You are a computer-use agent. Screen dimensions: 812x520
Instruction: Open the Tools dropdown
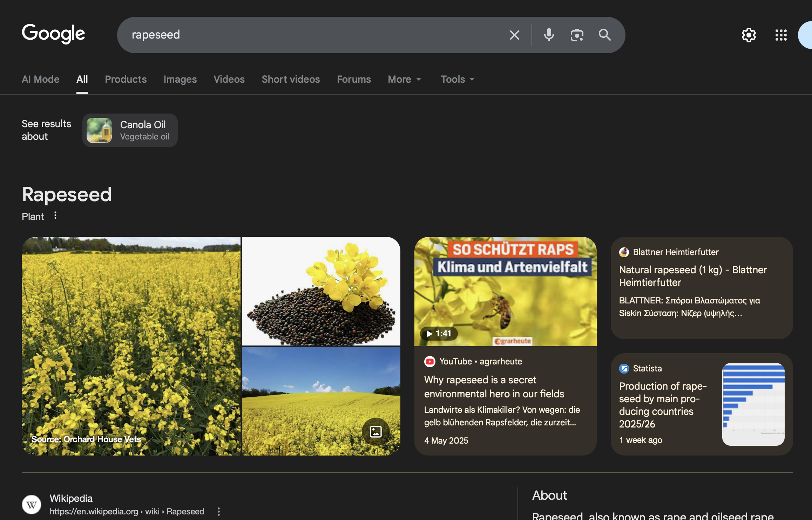[x=457, y=80]
